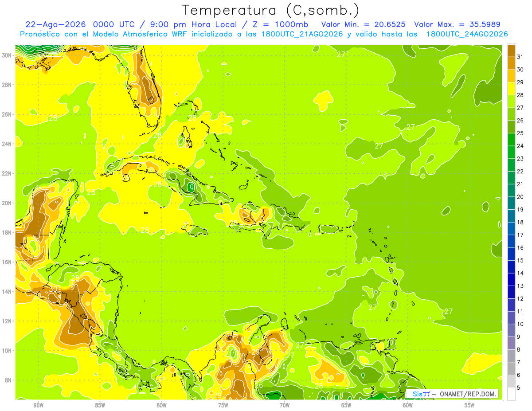The width and height of the screenshot is (532, 411).
Task: Click the '8N' latitude axis label
Action: (9, 380)
